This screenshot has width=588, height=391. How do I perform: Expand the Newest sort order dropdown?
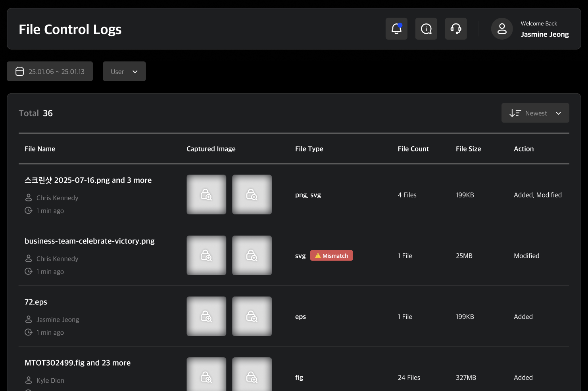pos(535,113)
